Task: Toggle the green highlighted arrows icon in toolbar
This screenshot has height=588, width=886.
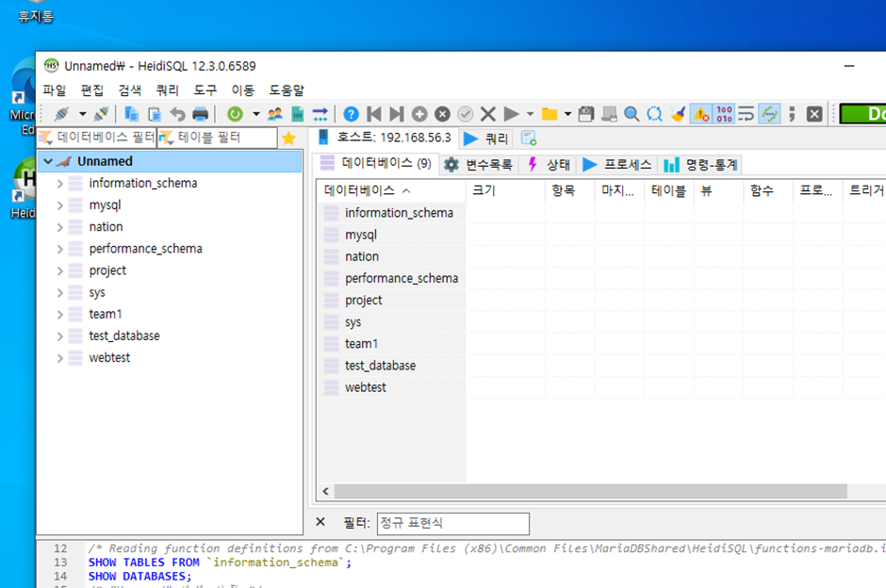Action: pos(769,114)
